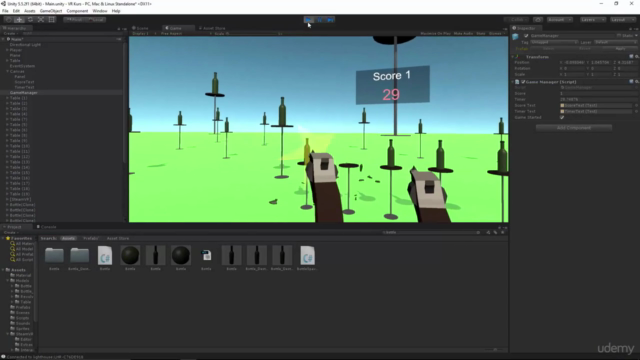
Task: Click the Score Text object field
Action: 596,105
